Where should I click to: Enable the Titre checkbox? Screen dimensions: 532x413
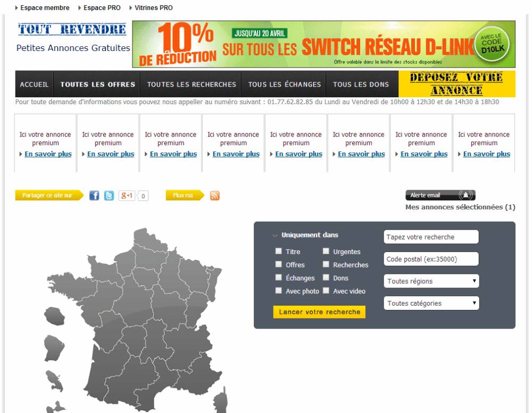click(279, 251)
